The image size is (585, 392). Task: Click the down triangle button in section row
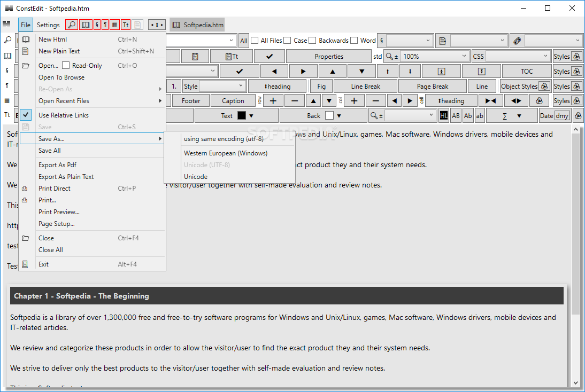tap(361, 71)
